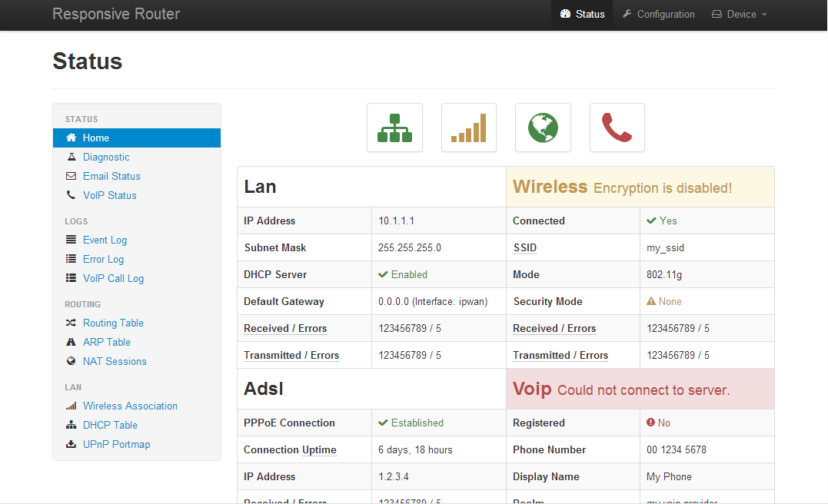View the Error Log page
This screenshot has height=504, width=828.
click(103, 259)
